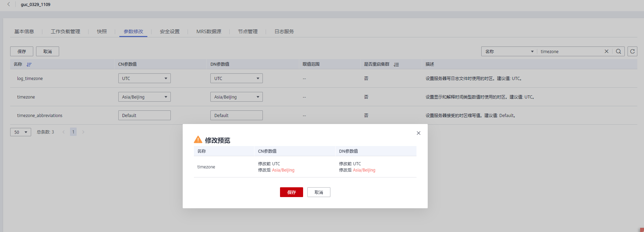
Task: Click the timezone_abbreviations parameter name
Action: [40, 116]
